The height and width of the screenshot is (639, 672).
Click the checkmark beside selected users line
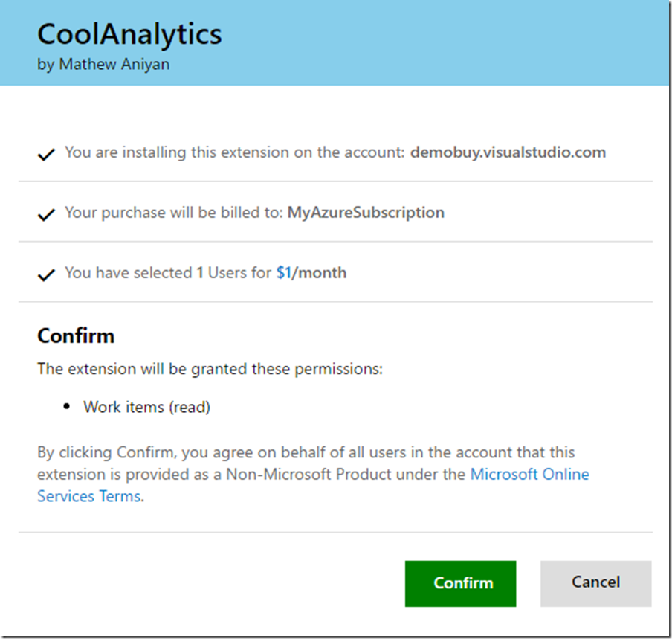click(46, 274)
